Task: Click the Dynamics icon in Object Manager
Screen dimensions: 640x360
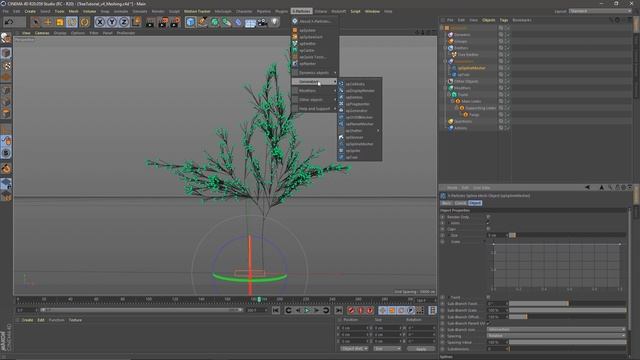Action: [451, 35]
